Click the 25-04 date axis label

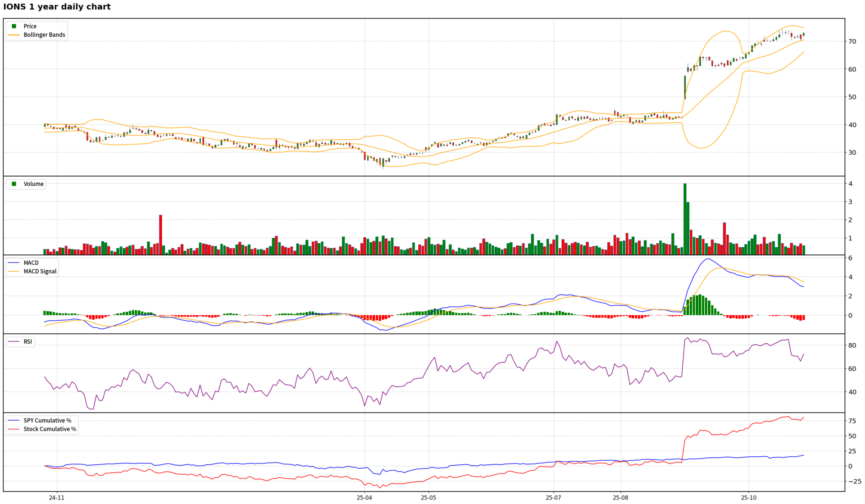click(x=364, y=498)
